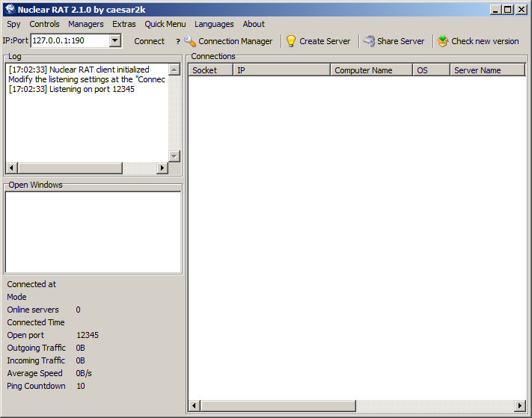Open the About menu item

(254, 24)
